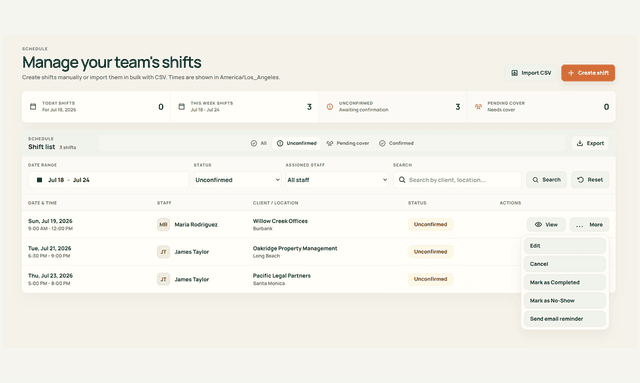Click the eye icon on the View button
The width and height of the screenshot is (640, 383).
pyautogui.click(x=538, y=225)
